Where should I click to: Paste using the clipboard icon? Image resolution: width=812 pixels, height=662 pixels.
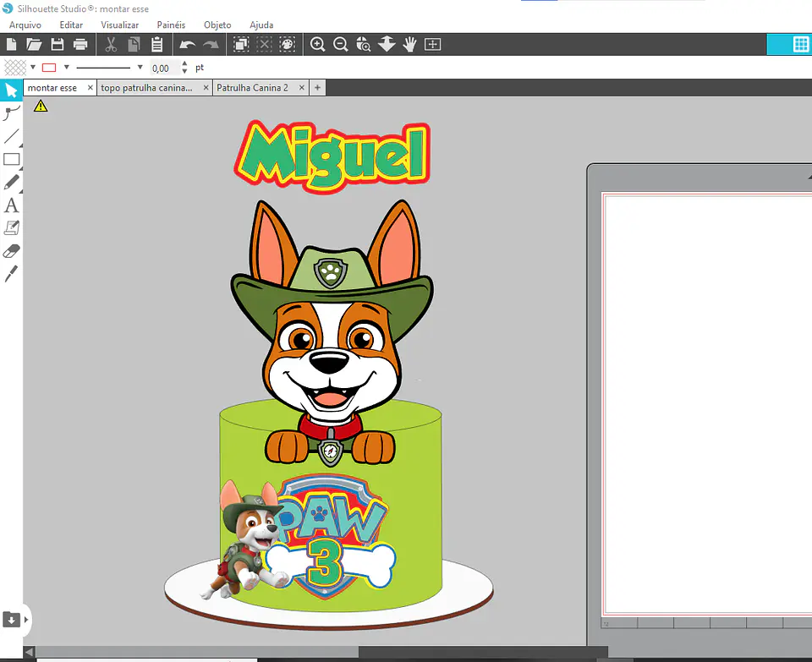[157, 45]
